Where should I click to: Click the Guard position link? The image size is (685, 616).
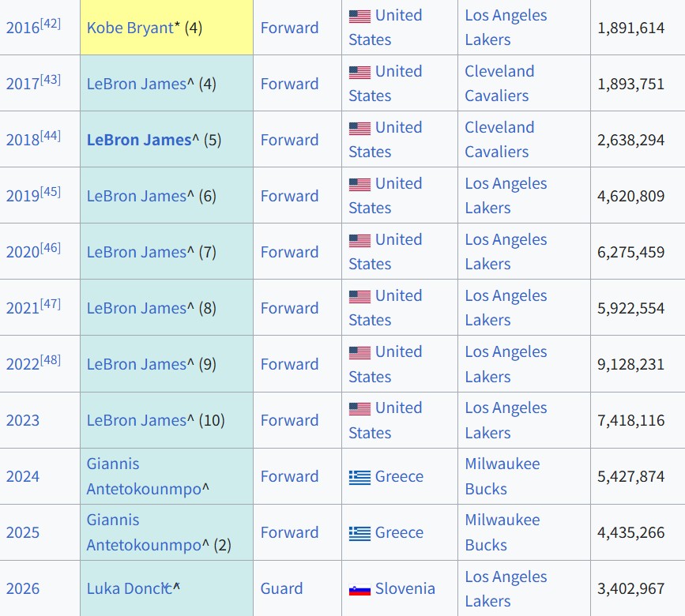(x=281, y=588)
